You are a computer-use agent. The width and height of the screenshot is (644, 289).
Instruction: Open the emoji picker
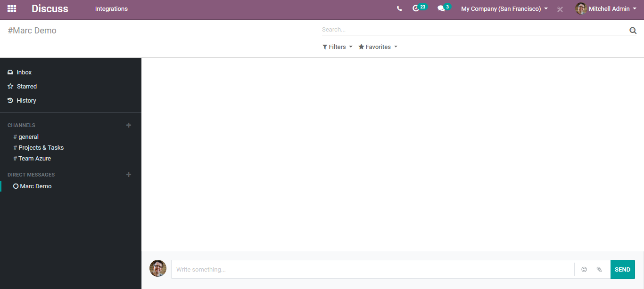pyautogui.click(x=584, y=270)
